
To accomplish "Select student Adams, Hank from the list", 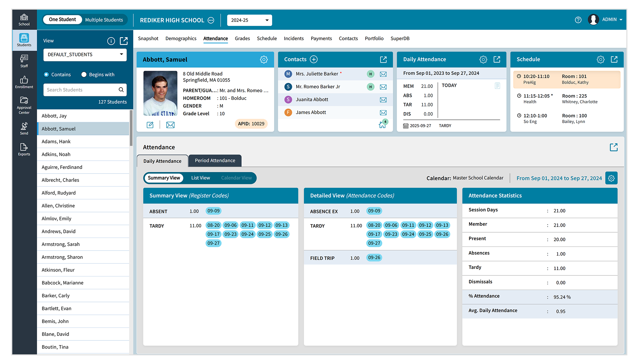I will 56,141.
